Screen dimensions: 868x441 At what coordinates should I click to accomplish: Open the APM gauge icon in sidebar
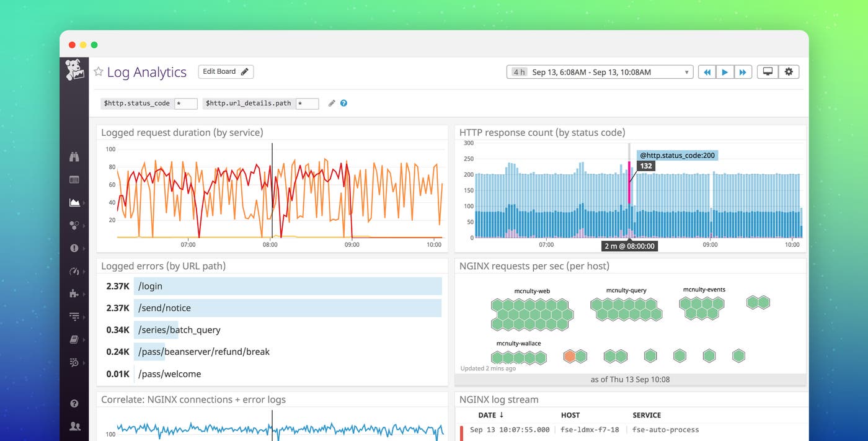[x=74, y=271]
